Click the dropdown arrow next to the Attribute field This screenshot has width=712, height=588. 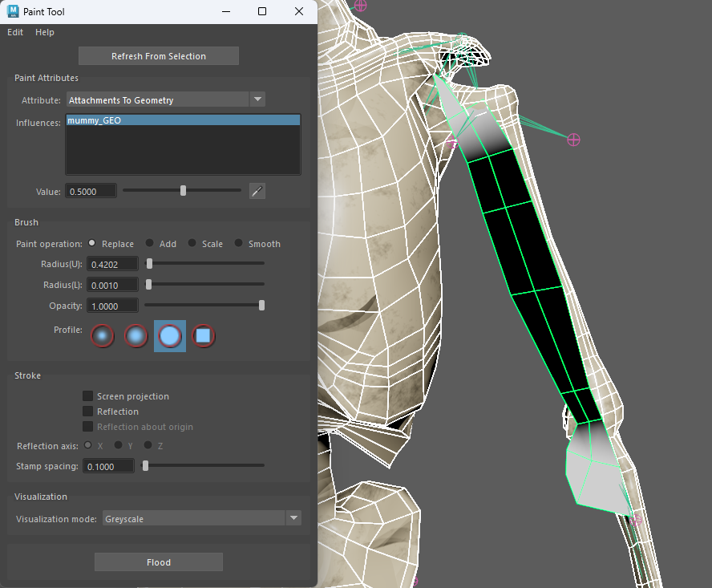pyautogui.click(x=257, y=99)
